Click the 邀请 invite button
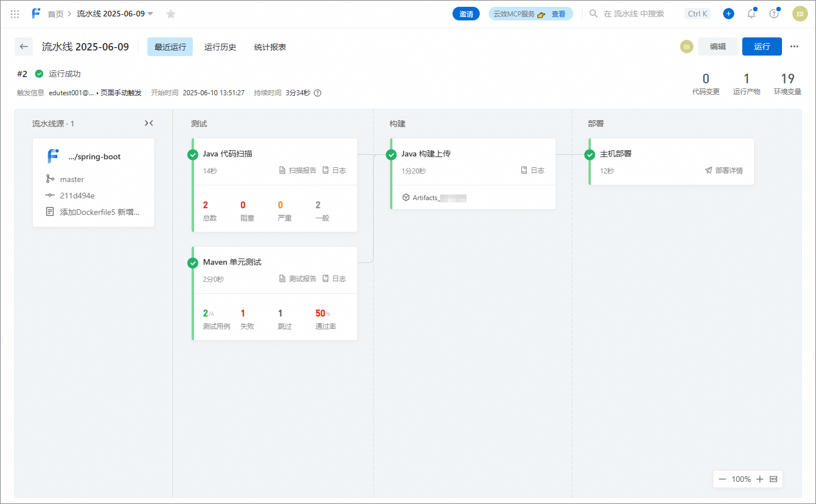The image size is (816, 504). coord(466,14)
